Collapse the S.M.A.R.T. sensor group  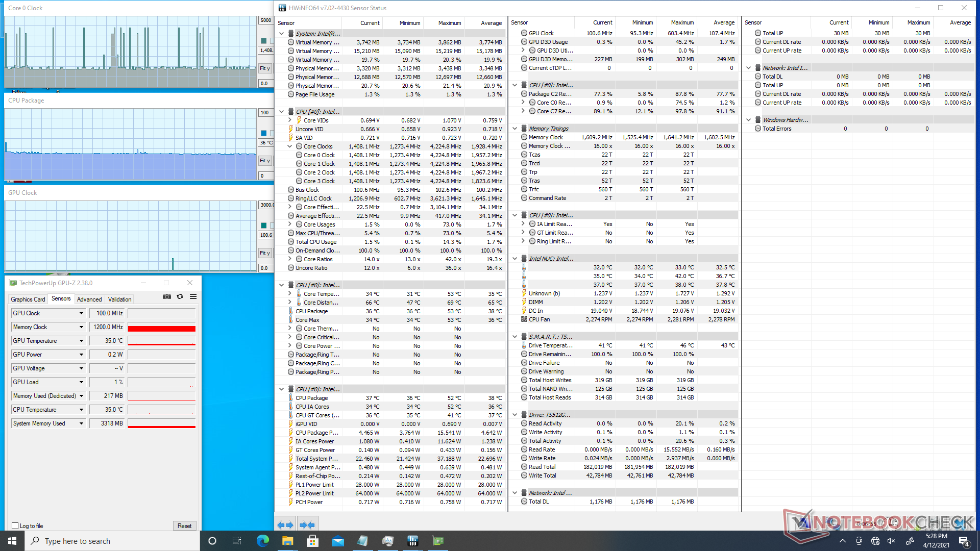pos(515,337)
